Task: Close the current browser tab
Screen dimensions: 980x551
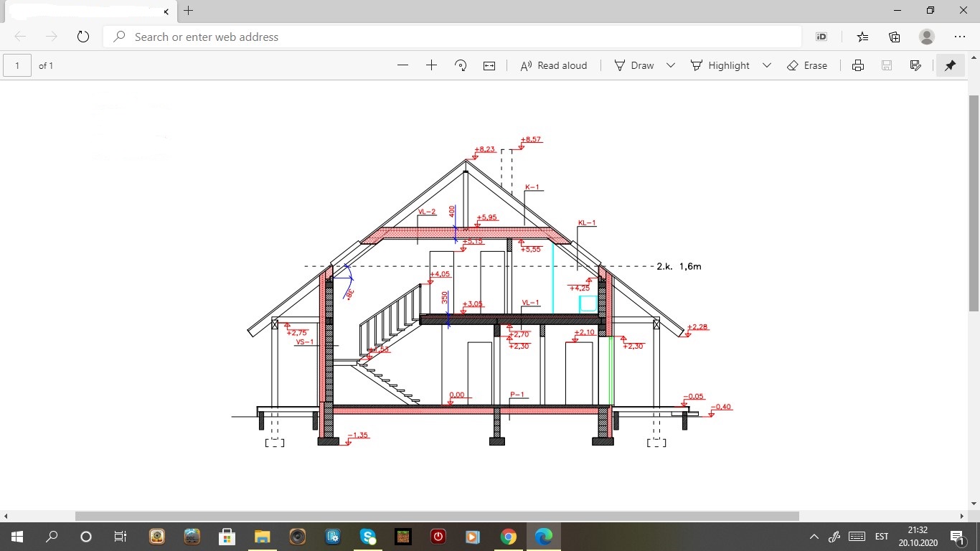Action: (x=166, y=11)
